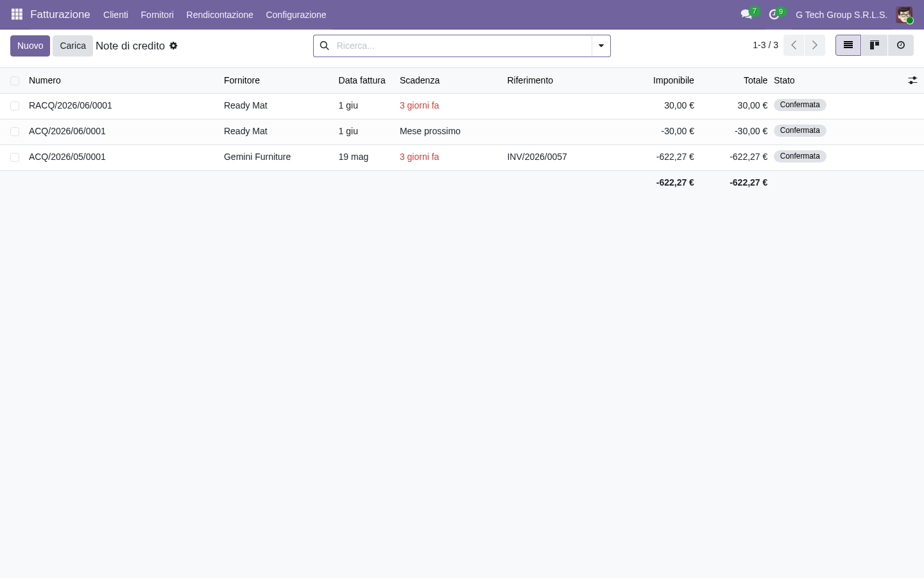Sort by the Scadenza column header
The width and height of the screenshot is (924, 578).
420,80
